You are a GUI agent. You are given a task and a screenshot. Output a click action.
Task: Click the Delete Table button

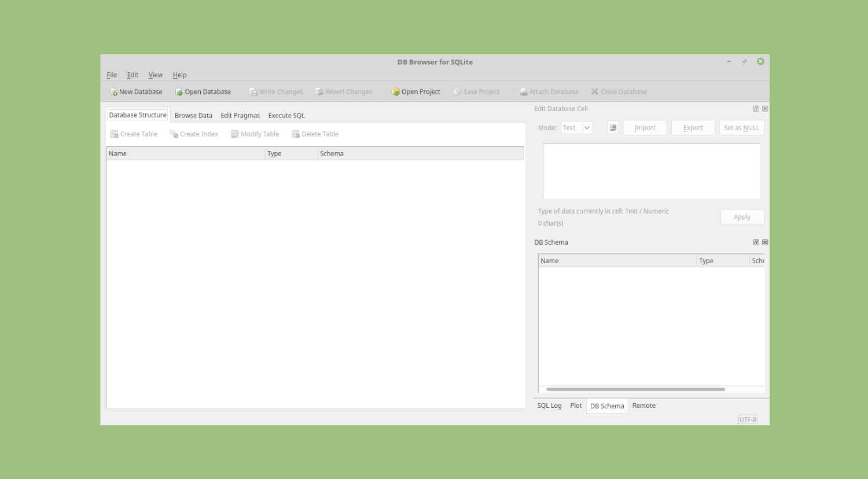pos(315,134)
